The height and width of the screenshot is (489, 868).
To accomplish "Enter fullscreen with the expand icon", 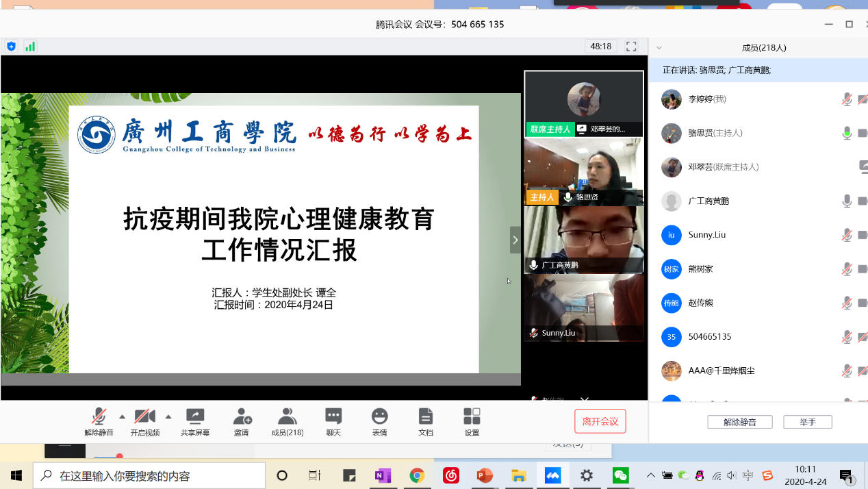I will point(631,47).
